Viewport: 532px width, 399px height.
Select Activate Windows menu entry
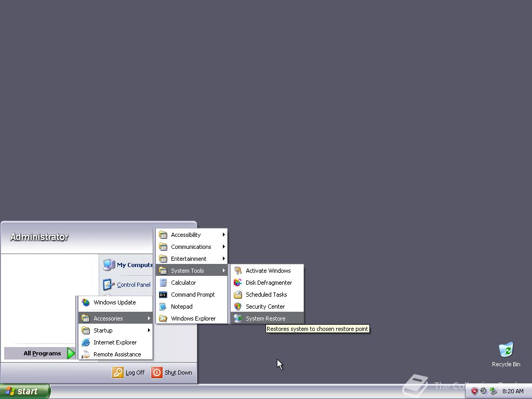click(x=267, y=270)
